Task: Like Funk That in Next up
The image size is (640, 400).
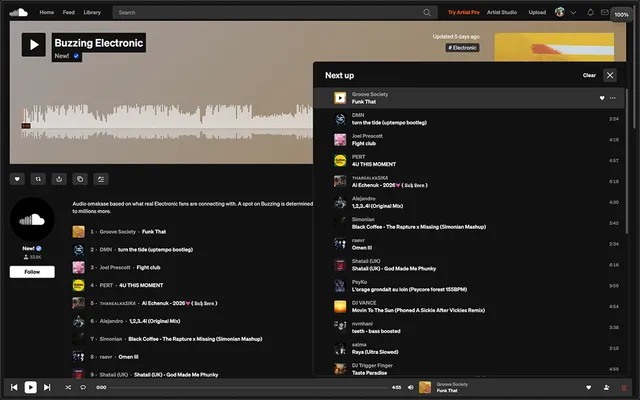Action: (602, 98)
